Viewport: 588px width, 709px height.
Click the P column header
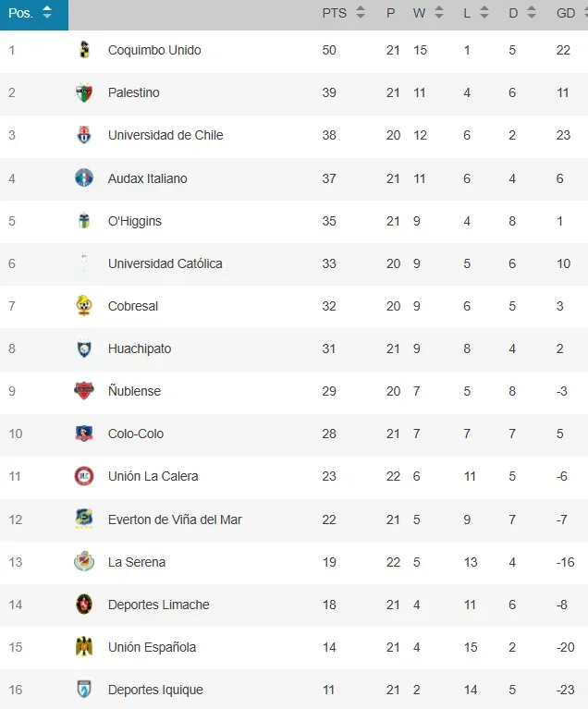point(391,13)
